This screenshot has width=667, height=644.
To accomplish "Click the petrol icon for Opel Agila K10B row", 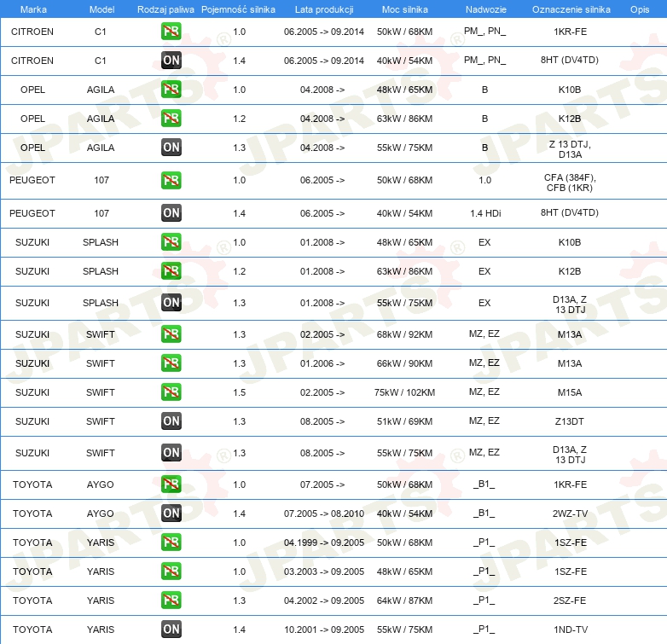I will tap(171, 90).
